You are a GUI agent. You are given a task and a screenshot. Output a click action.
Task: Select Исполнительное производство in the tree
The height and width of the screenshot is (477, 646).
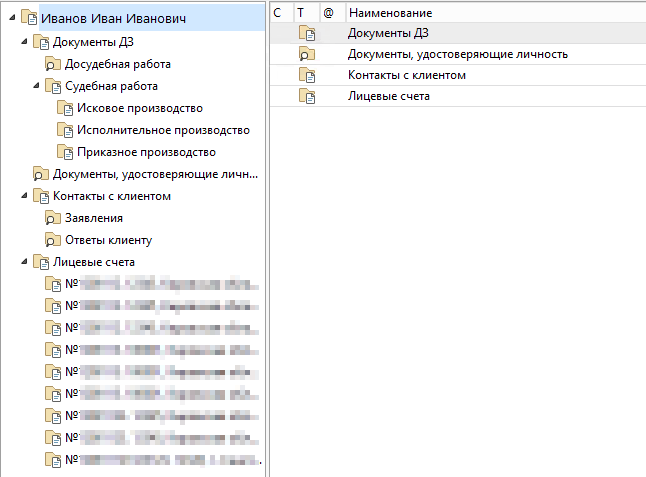pos(163,130)
